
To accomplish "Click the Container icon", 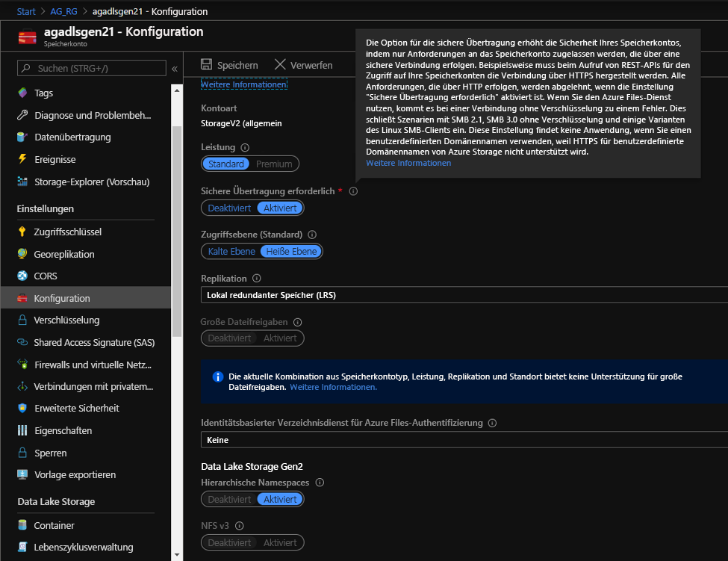I will click(x=22, y=525).
